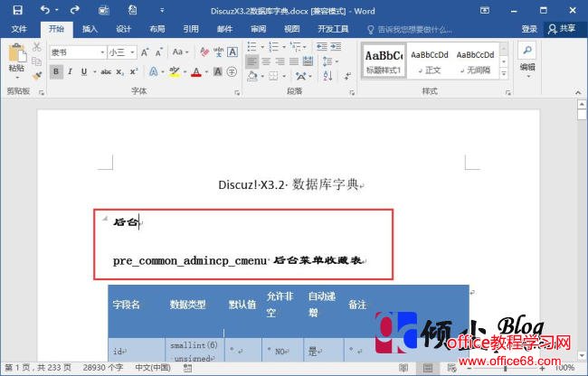
Task: Expand the styles gallery
Action: [x=504, y=74]
